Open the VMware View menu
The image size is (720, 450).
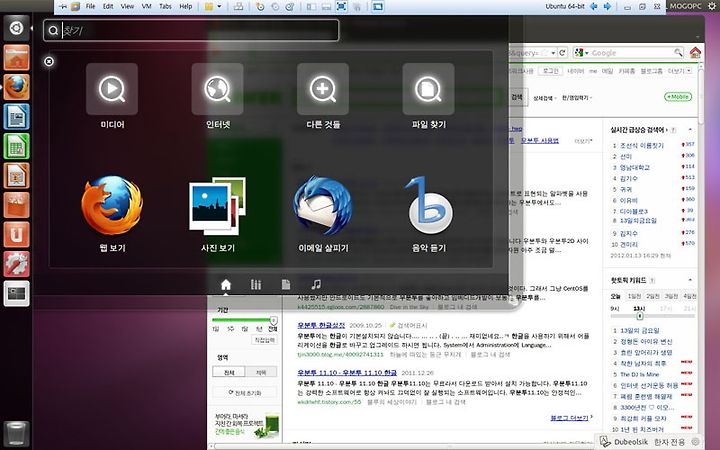(x=127, y=6)
